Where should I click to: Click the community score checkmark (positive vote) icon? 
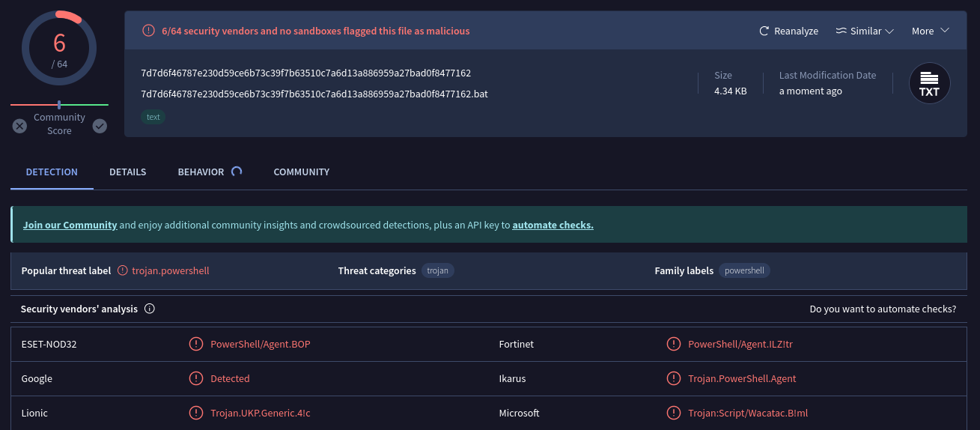point(100,126)
